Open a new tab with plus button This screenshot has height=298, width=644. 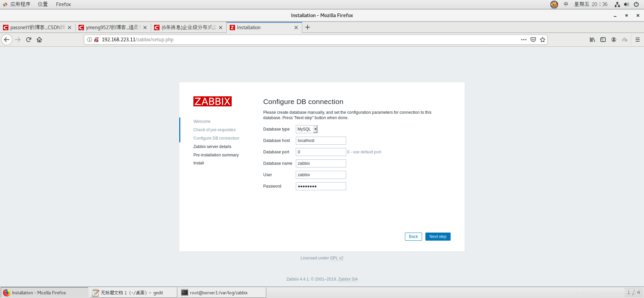308,27
